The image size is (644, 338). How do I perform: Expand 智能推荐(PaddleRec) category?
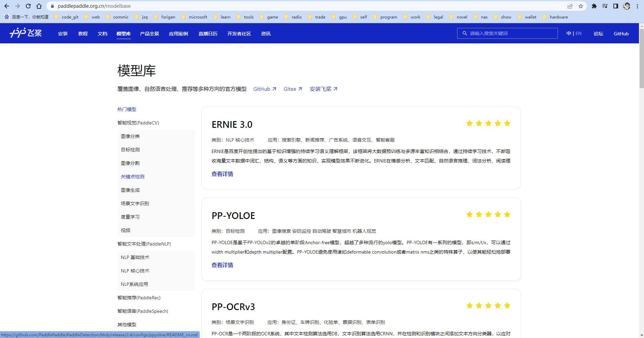[139, 298]
